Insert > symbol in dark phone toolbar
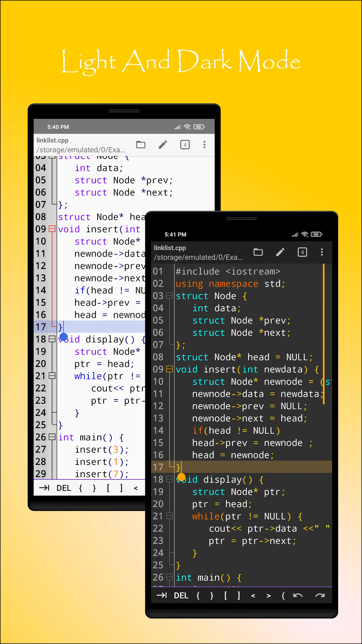The width and height of the screenshot is (362, 644). pyautogui.click(x=269, y=596)
